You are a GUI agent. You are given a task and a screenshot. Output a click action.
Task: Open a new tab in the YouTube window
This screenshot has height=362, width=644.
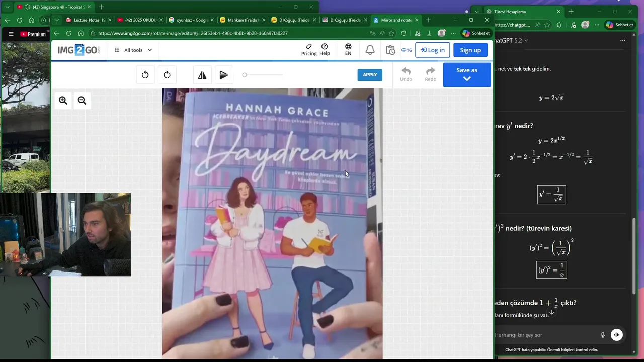click(101, 7)
